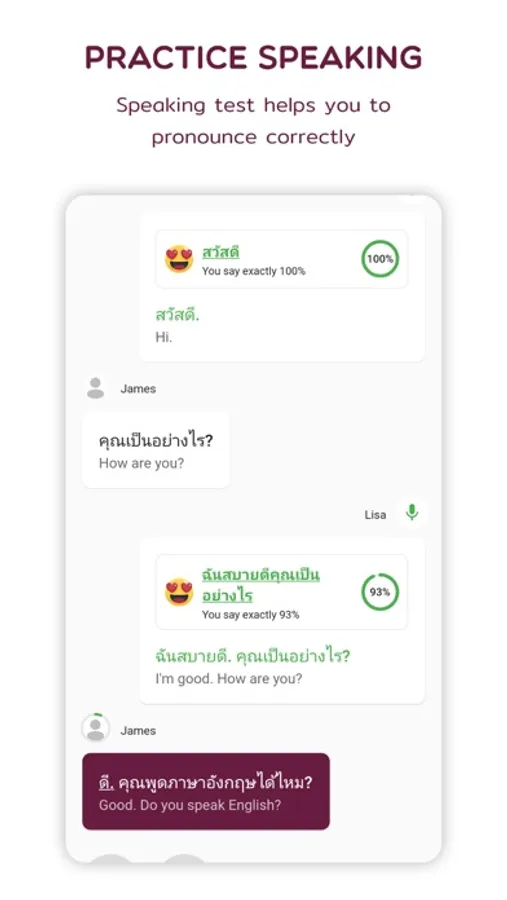Screen dimensions: 507x900
Task: Tap the green สวัสดี. phrase with Hi translation
Action: [177, 316]
